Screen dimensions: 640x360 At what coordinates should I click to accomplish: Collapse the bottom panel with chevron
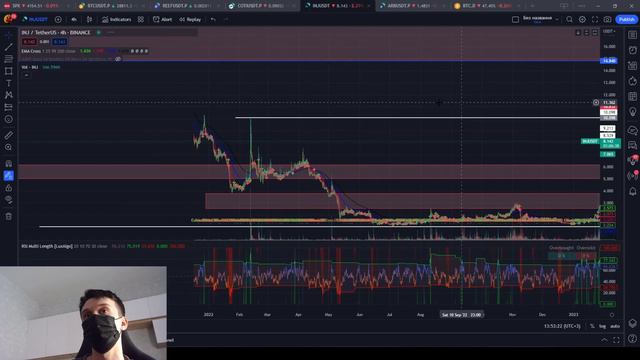tap(604, 340)
